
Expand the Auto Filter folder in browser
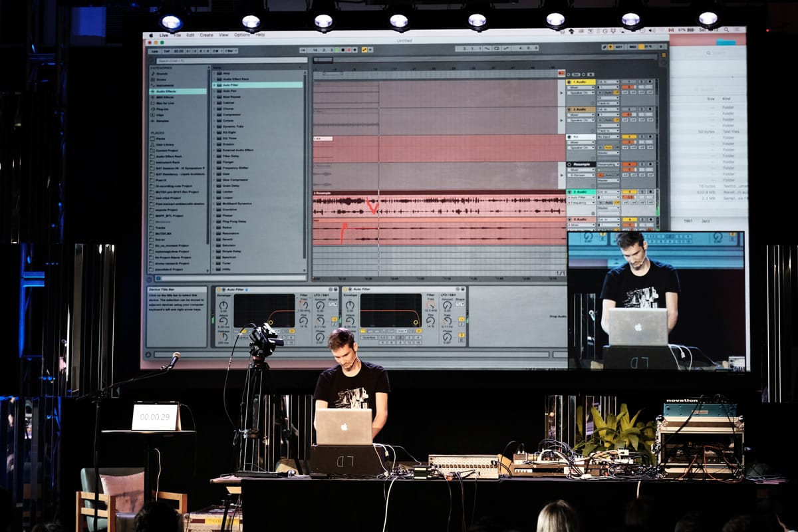pos(214,85)
